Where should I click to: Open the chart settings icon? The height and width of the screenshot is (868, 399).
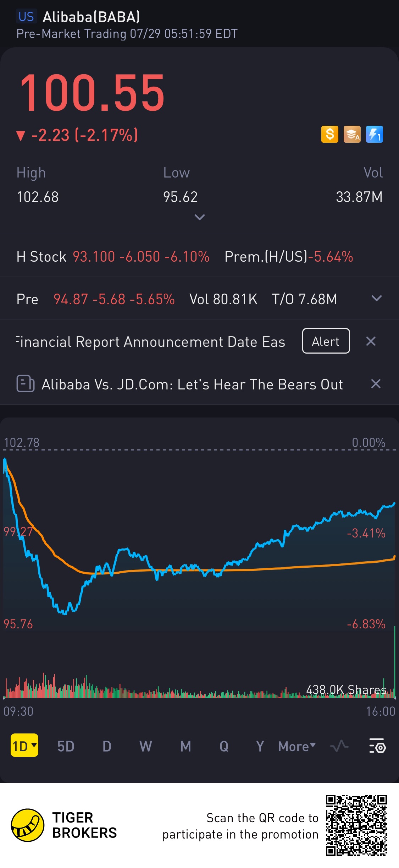[377, 746]
